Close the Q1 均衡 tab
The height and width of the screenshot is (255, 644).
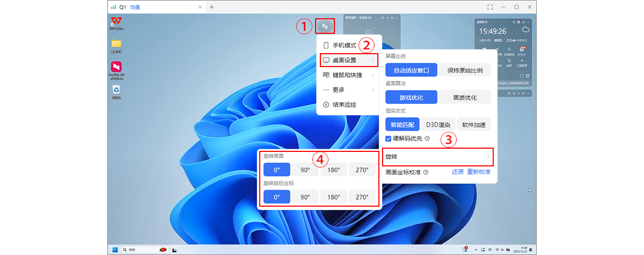(x=200, y=7)
